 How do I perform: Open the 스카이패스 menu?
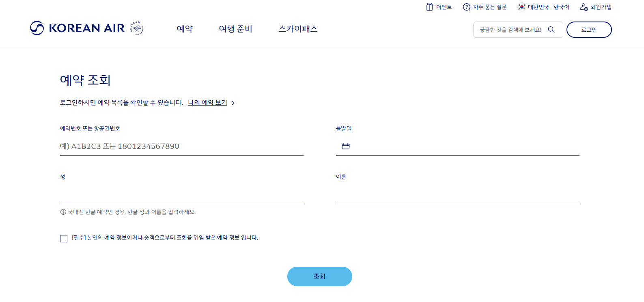pyautogui.click(x=298, y=29)
